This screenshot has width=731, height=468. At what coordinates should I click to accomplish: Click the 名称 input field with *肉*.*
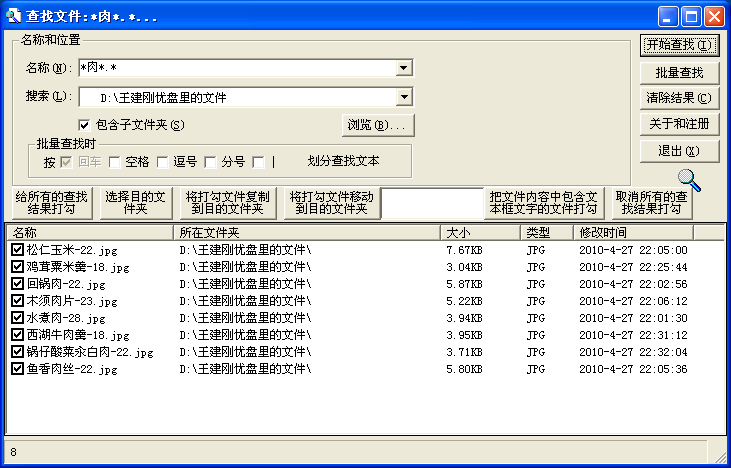237,68
